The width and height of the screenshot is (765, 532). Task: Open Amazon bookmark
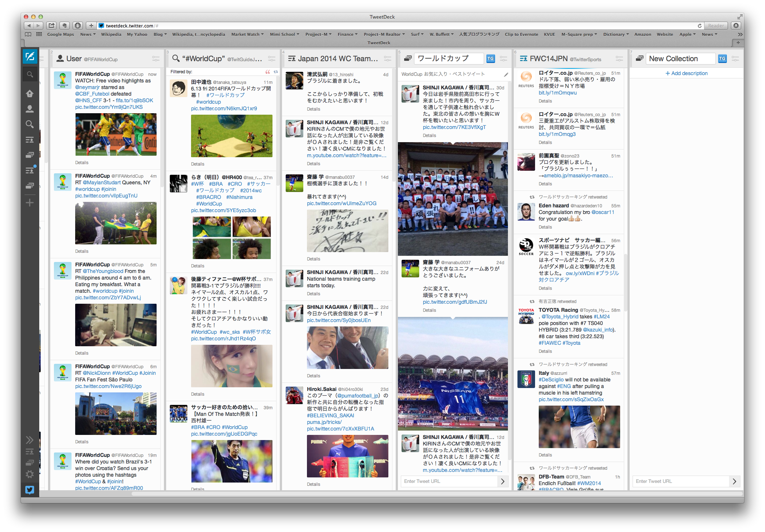[643, 34]
